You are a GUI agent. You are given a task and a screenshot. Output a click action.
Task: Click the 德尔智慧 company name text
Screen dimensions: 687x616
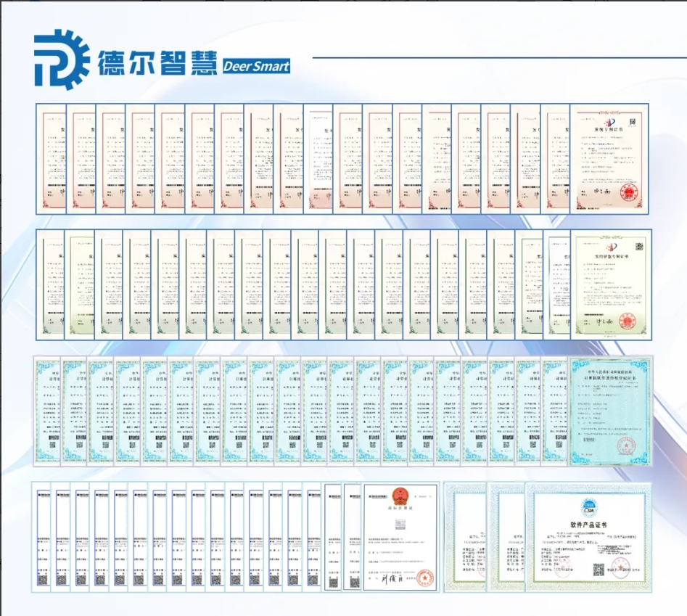[x=157, y=63]
